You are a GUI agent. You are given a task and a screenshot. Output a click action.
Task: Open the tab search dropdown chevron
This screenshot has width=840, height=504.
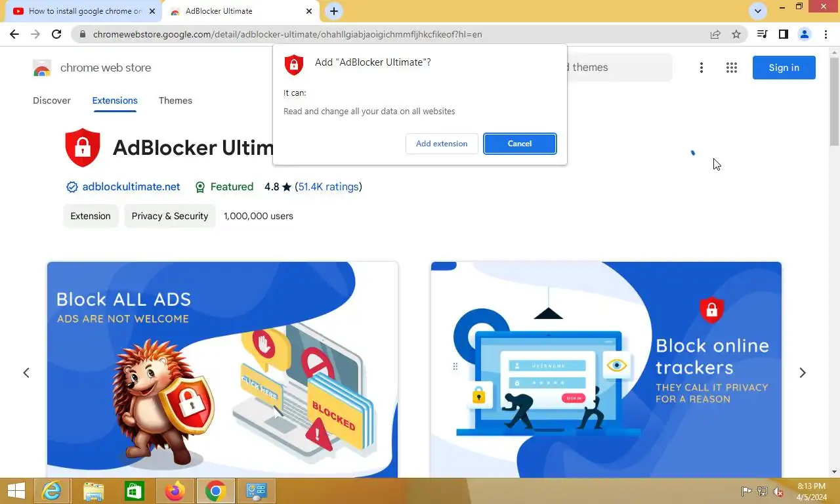(x=758, y=11)
